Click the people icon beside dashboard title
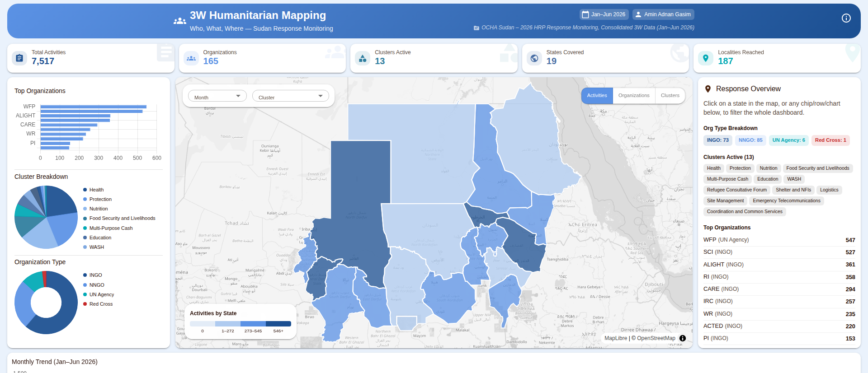 [x=179, y=21]
